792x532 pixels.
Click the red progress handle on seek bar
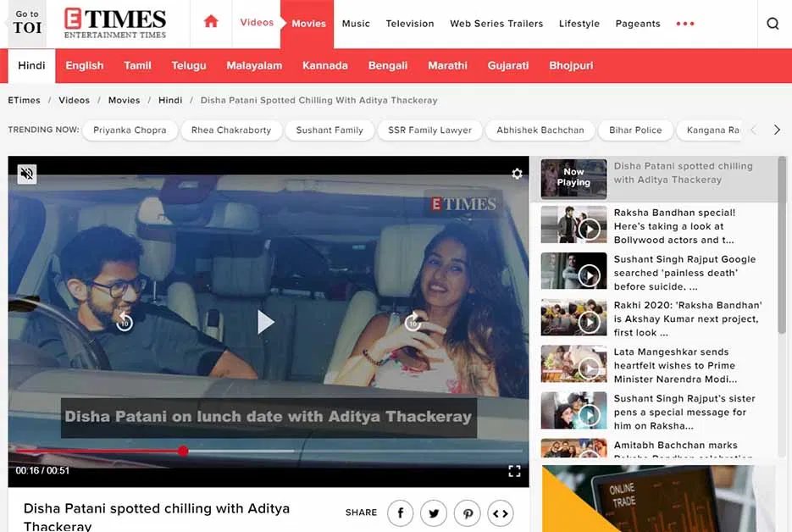pos(183,451)
